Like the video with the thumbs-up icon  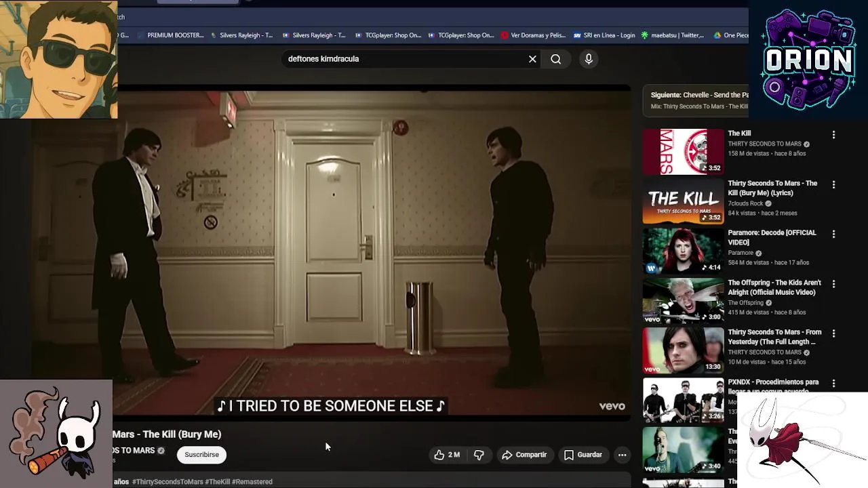tap(439, 455)
